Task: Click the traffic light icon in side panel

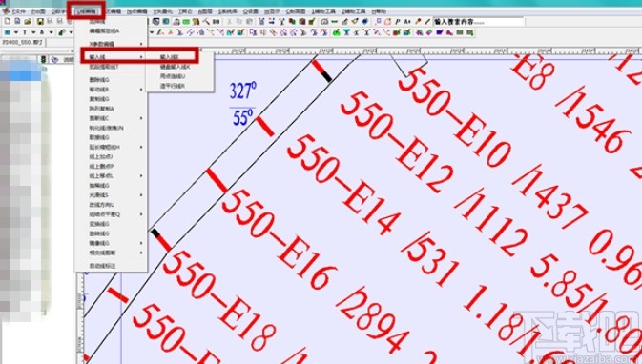Action: [43, 60]
